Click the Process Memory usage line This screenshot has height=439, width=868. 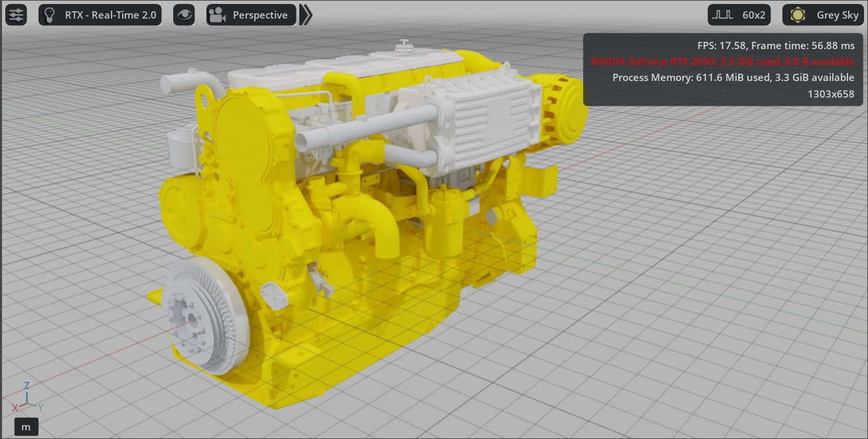click(x=733, y=78)
